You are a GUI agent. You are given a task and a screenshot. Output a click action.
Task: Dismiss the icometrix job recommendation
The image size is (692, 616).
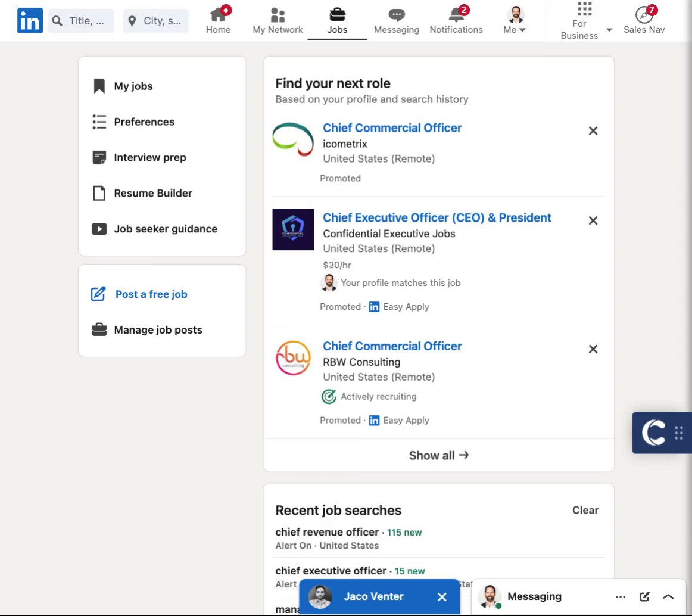pyautogui.click(x=593, y=130)
